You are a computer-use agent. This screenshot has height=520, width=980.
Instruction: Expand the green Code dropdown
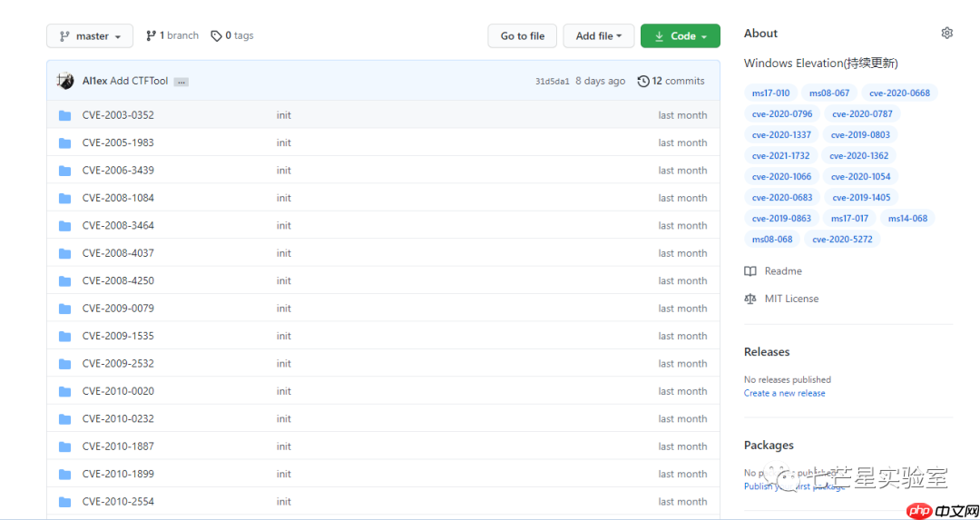(x=680, y=36)
